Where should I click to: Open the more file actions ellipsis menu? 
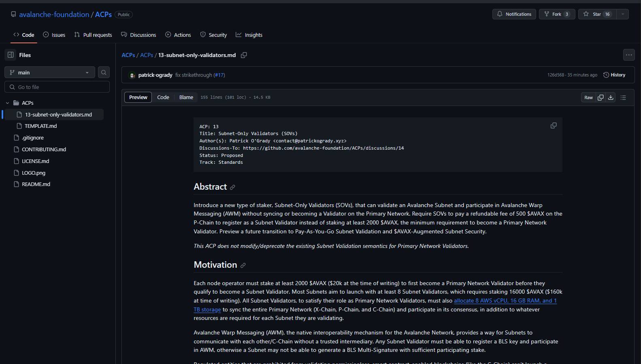(628, 55)
